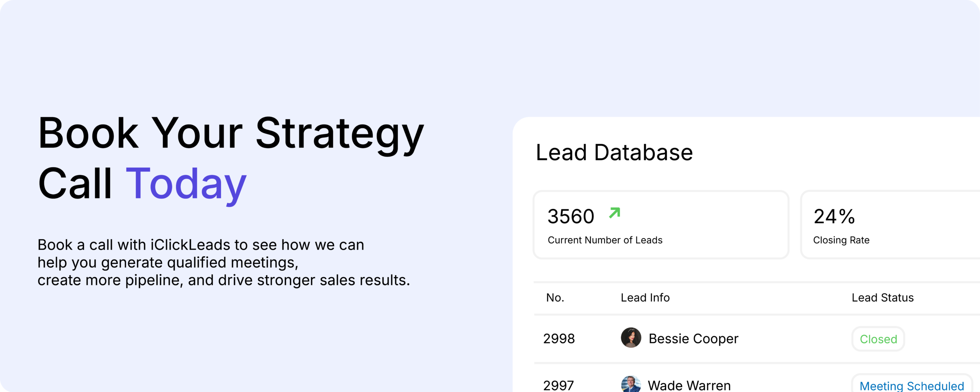Click the Closing Rate label
Screen dimensions: 980x392
[841, 240]
